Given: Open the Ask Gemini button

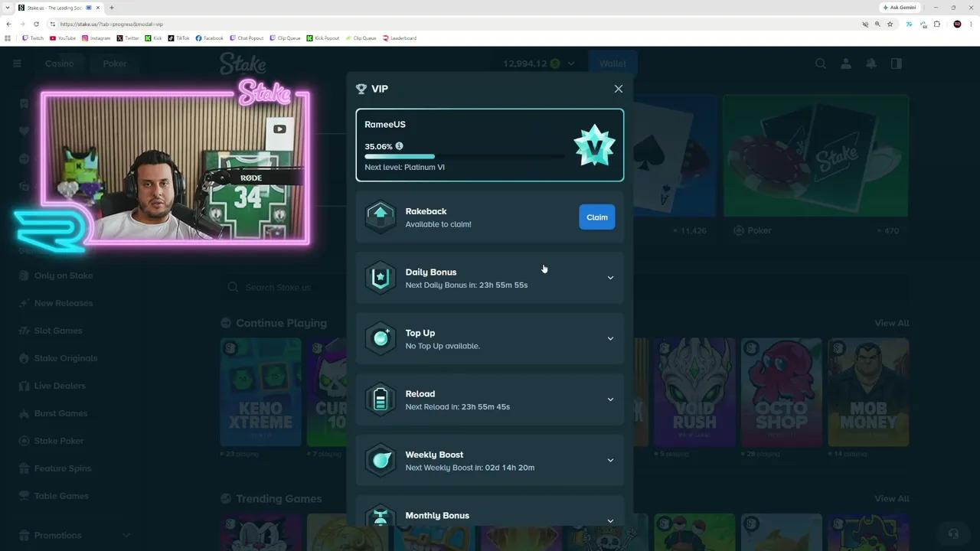Looking at the screenshot, I should [x=900, y=8].
